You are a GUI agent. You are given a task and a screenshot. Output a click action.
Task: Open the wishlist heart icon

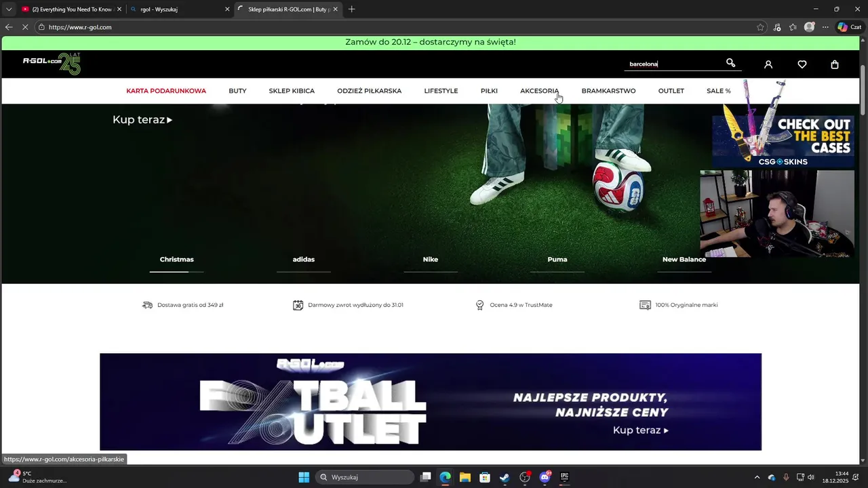(x=802, y=64)
